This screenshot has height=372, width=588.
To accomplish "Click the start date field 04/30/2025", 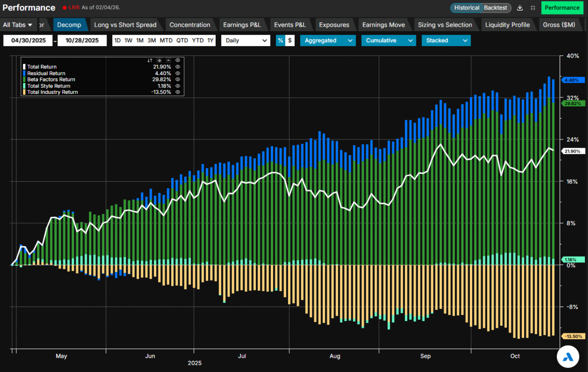I will [28, 41].
